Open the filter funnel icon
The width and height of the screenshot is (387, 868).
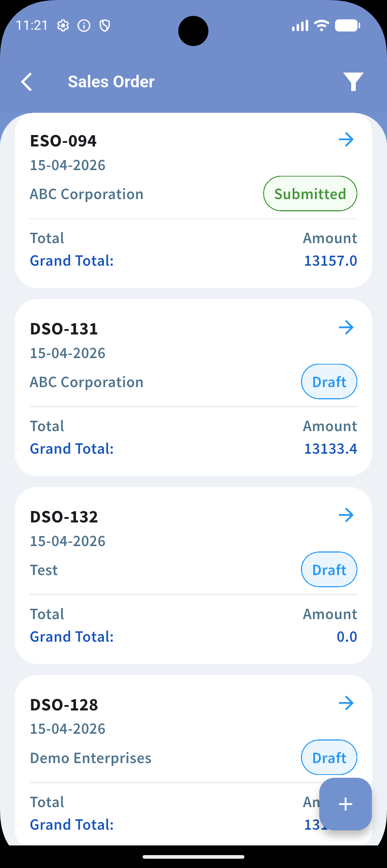coord(353,82)
